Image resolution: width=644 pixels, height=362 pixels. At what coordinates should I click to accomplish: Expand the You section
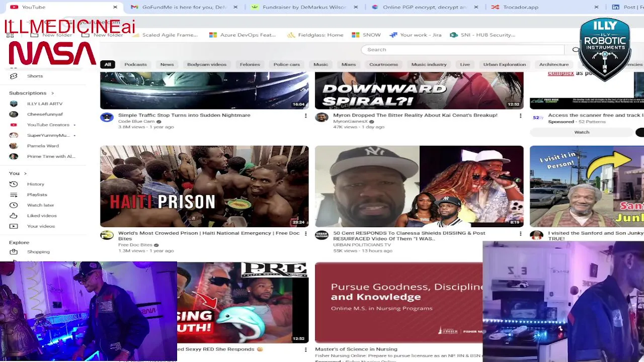pos(18,173)
